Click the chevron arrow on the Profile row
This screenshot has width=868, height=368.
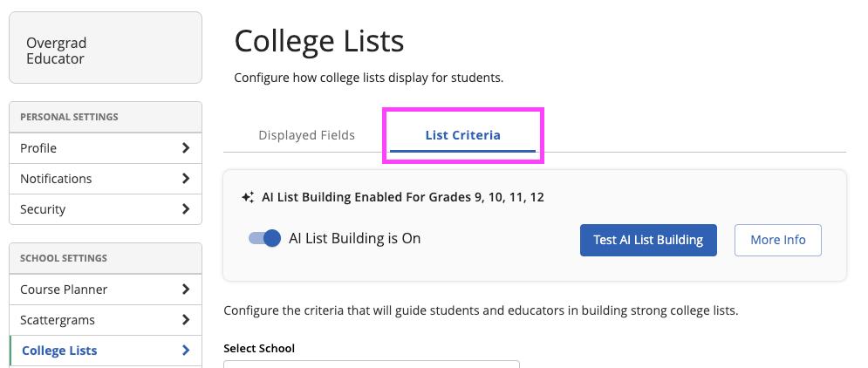pos(185,148)
